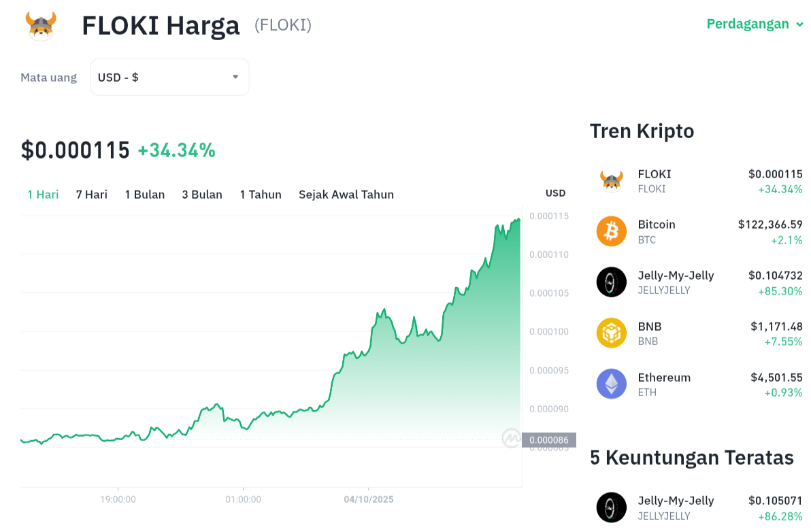Switch chart to 1 Bulan

(x=145, y=195)
